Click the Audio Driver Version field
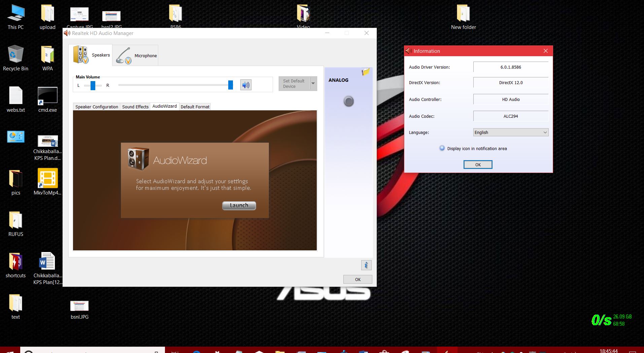Viewport: 644px width, 353px height. tap(511, 67)
